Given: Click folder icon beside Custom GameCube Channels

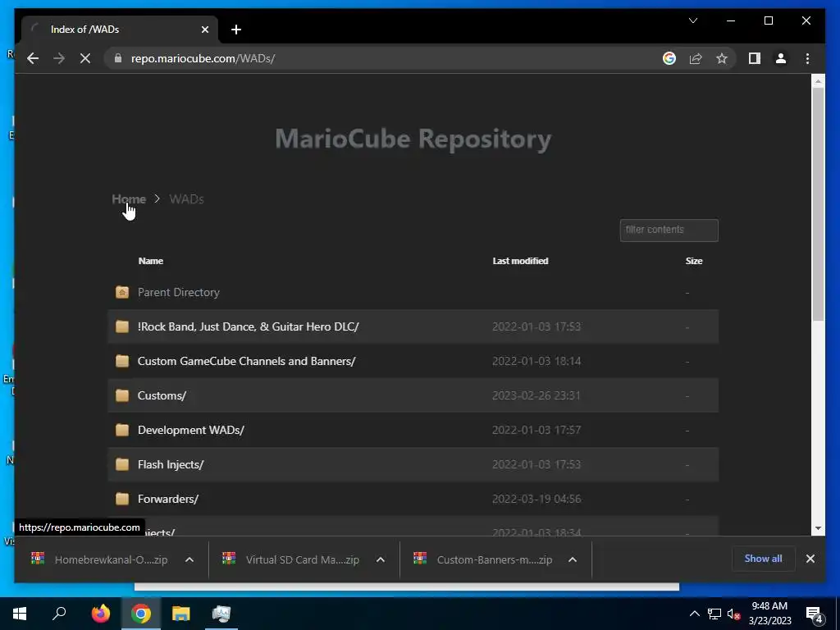Looking at the screenshot, I should pos(122,361).
